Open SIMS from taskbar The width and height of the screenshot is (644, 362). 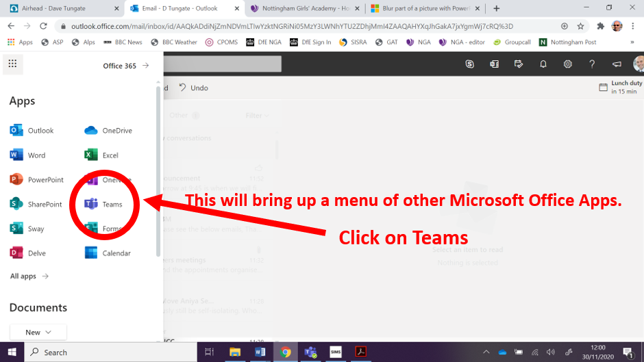coord(336,352)
